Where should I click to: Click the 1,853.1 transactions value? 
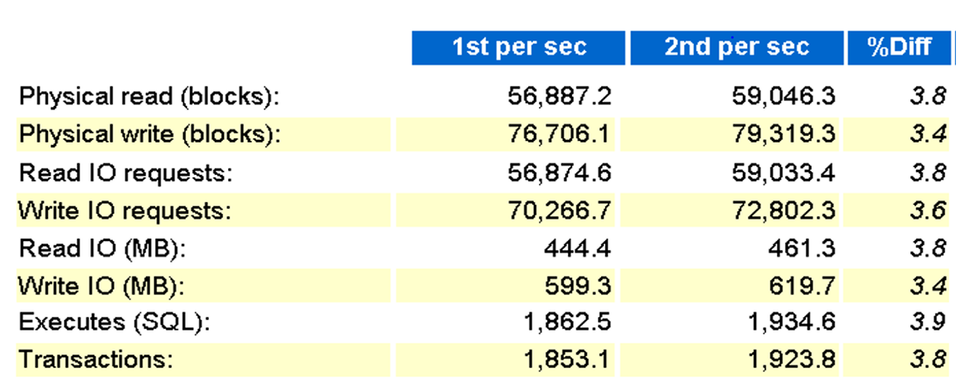tap(570, 361)
